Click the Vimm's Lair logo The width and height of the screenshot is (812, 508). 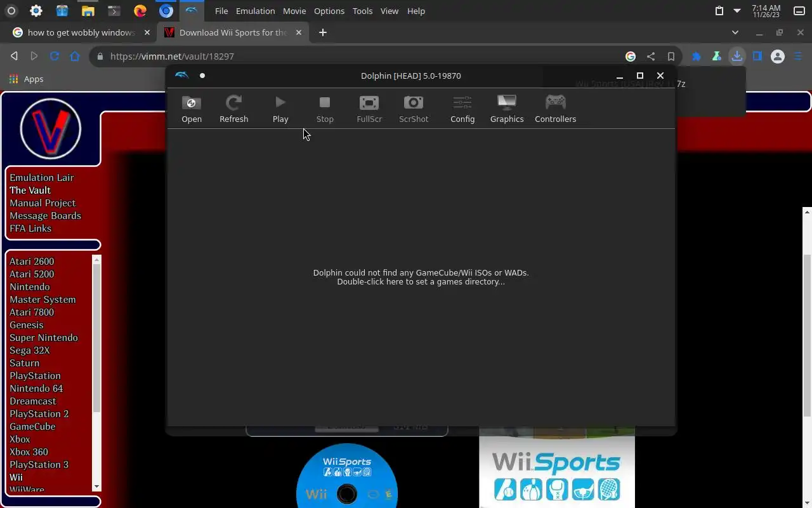tap(51, 129)
